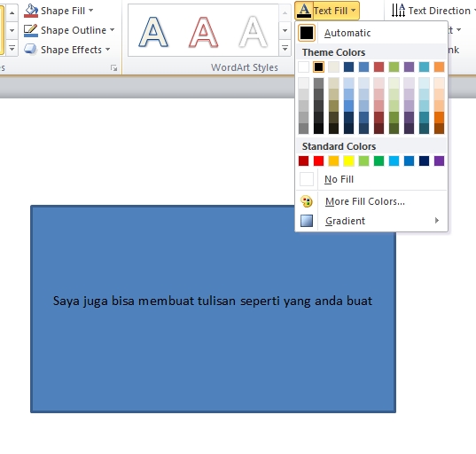
Task: Click the Text Direction icon
Action: click(x=398, y=11)
